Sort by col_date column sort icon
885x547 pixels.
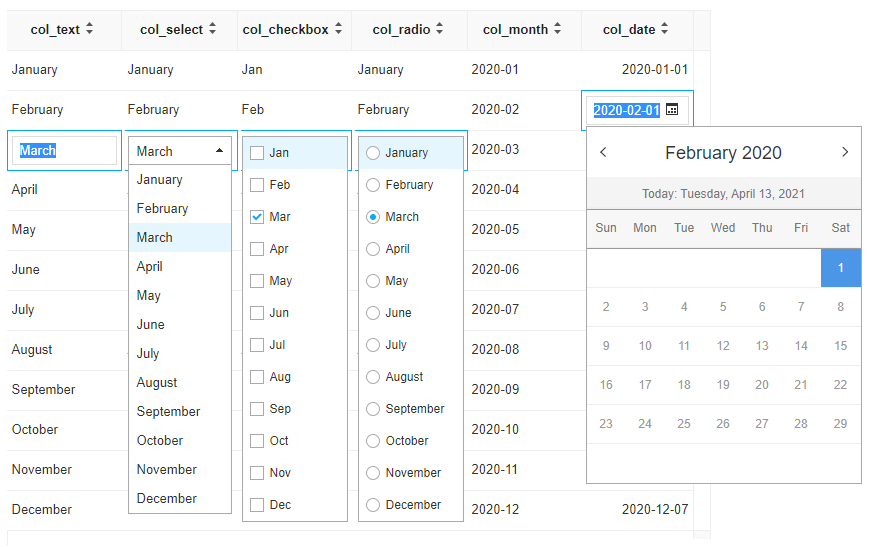pos(665,30)
